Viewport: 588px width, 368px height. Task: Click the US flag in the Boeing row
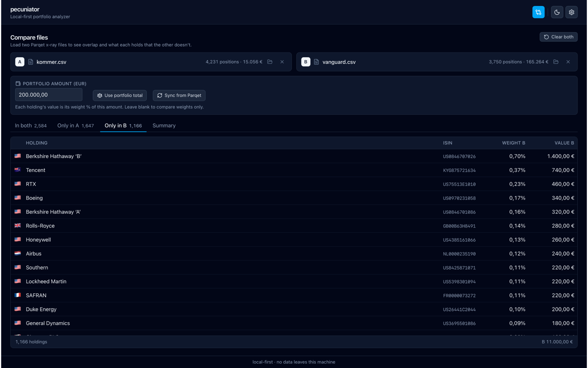tap(18, 198)
